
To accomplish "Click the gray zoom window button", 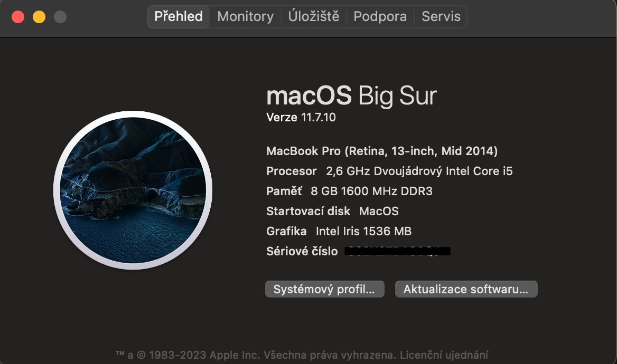I will click(x=60, y=16).
